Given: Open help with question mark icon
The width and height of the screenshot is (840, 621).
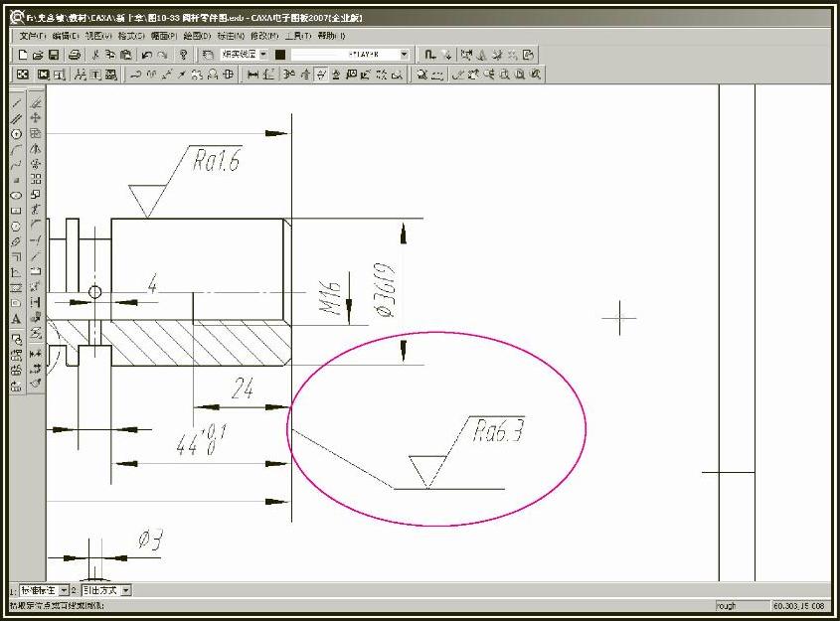Looking at the screenshot, I should coord(184,55).
